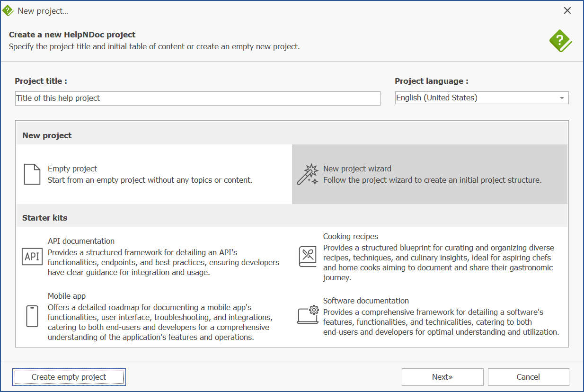Choose the API documentation title text

click(81, 241)
